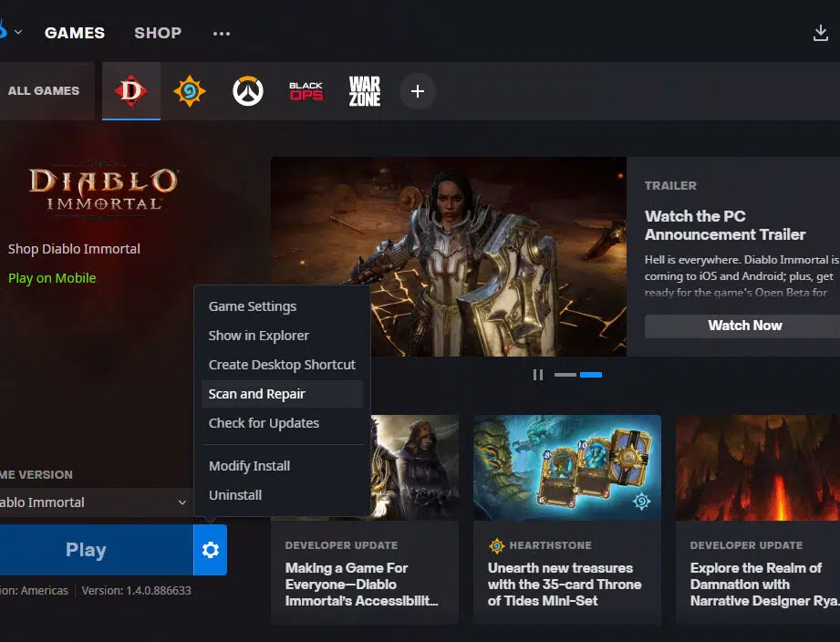Select the Warzone game icon
The image size is (840, 642).
point(365,91)
